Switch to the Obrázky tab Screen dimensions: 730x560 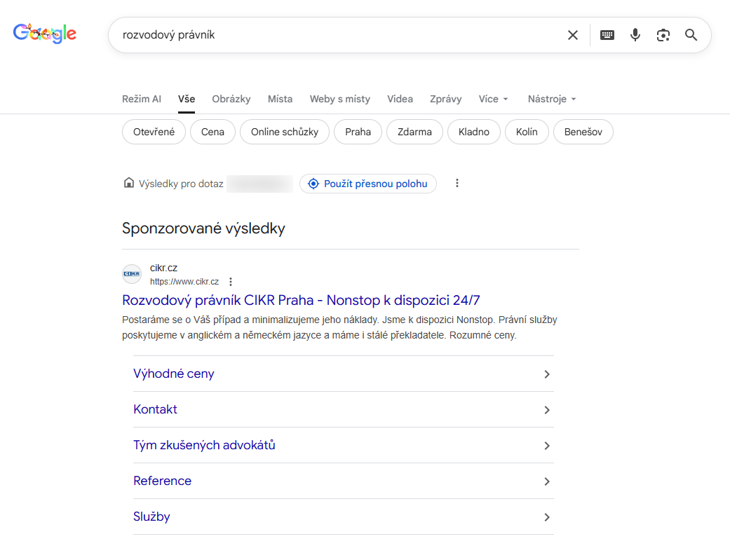point(231,99)
